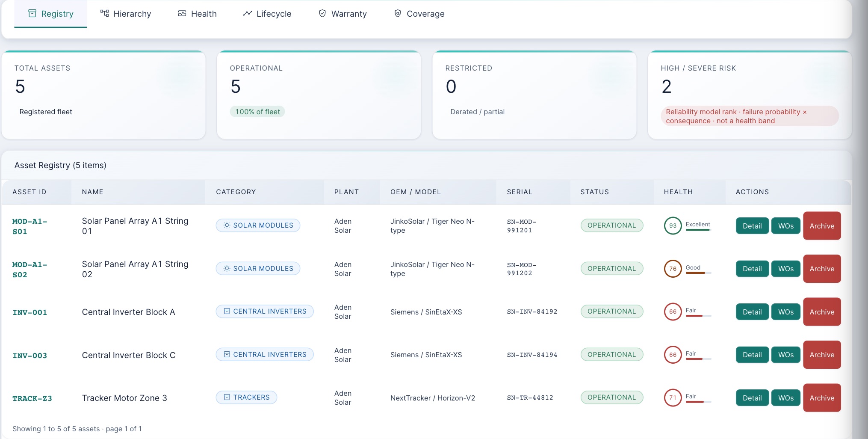Click the health score 71 circle
This screenshot has width=868, height=439.
[673, 397]
